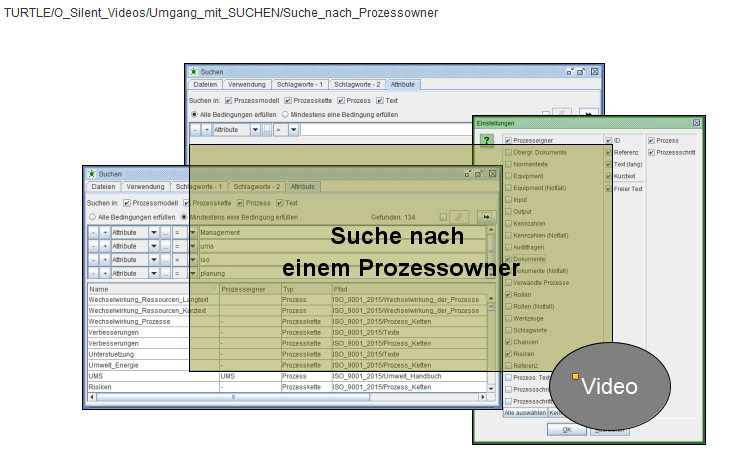Select Attribute tab in front Suchen window
Viewport: 732px width, 469px height.
303,187
